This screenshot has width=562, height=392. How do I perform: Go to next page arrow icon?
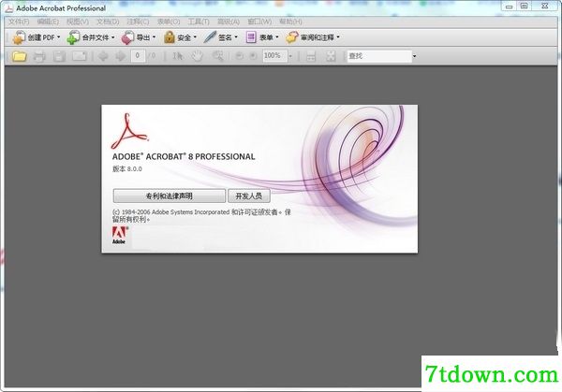pyautogui.click(x=121, y=56)
